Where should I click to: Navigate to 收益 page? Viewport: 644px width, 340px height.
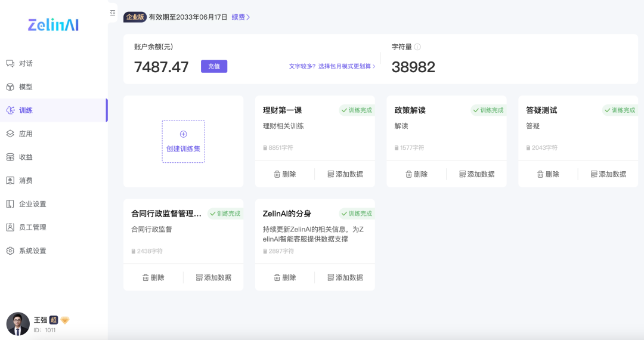point(54,157)
